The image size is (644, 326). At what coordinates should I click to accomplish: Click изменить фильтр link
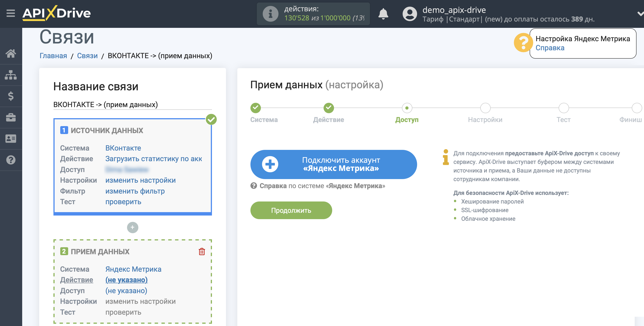tap(135, 191)
